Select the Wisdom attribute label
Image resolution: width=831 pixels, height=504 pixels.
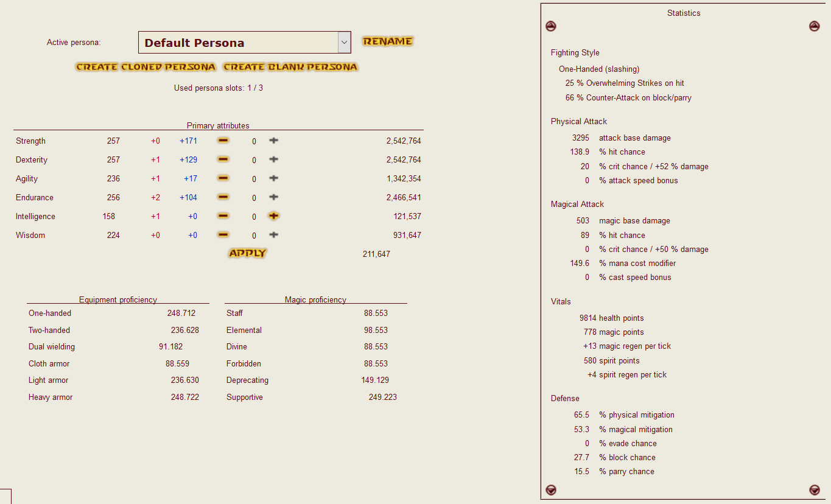click(30, 236)
